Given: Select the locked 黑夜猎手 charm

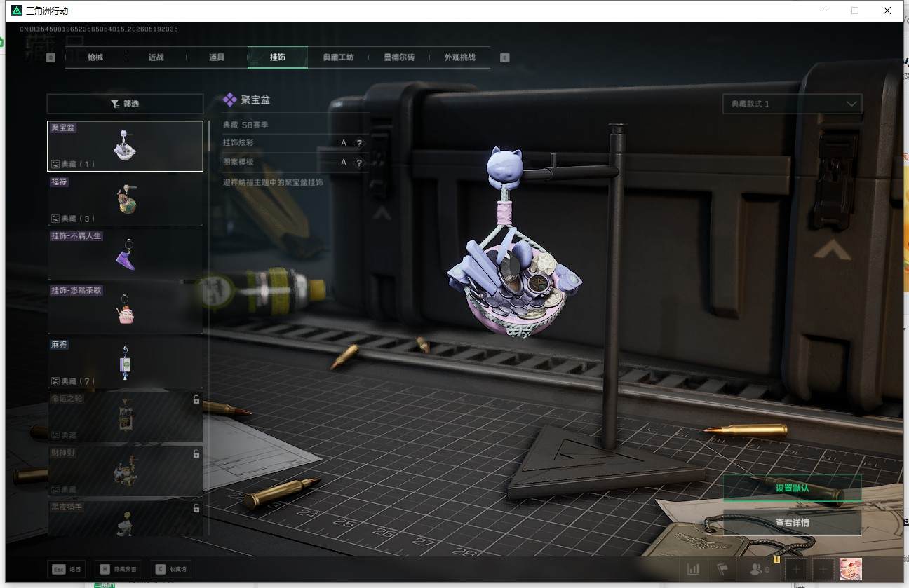Looking at the screenshot, I should pos(125,519).
